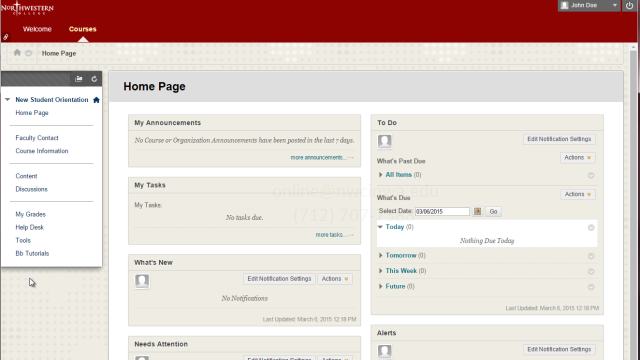This screenshot has height=360, width=640.
Task: Open Home Page in course menu
Action: click(32, 113)
